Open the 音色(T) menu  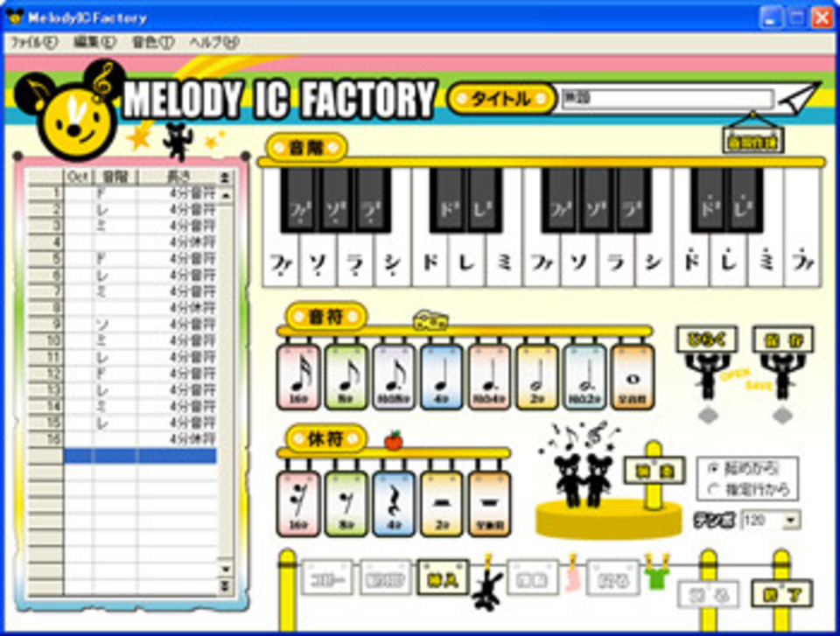click(x=152, y=42)
